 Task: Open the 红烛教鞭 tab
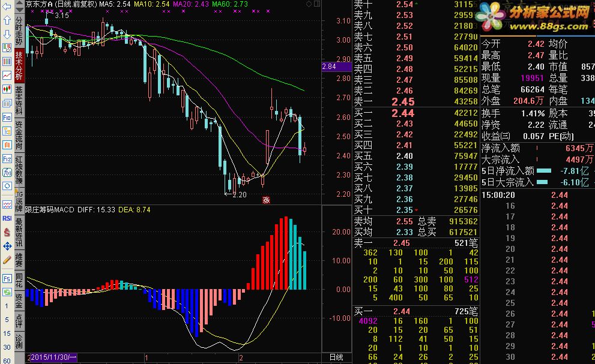tap(19, 170)
